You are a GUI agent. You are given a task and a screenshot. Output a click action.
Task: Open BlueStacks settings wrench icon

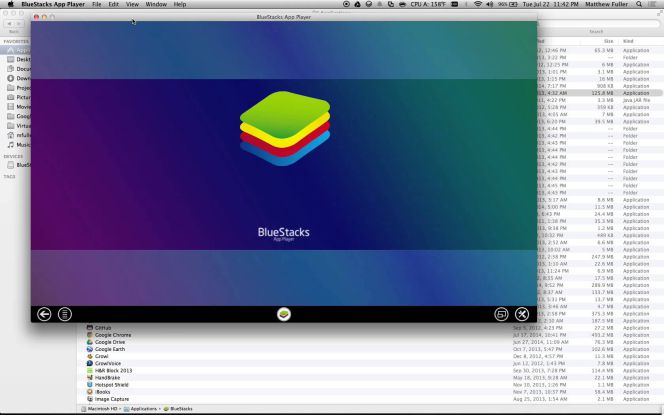[x=522, y=314]
